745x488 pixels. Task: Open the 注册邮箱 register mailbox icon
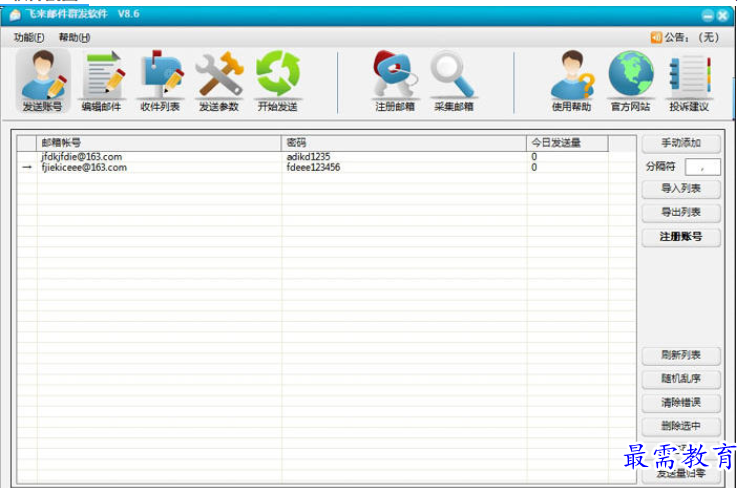[x=395, y=80]
